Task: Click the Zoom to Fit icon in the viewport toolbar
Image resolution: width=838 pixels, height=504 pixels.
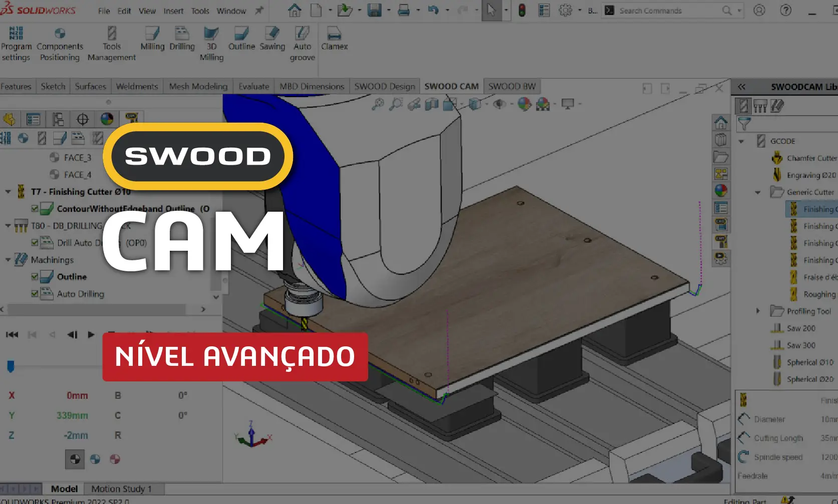Action: point(378,104)
